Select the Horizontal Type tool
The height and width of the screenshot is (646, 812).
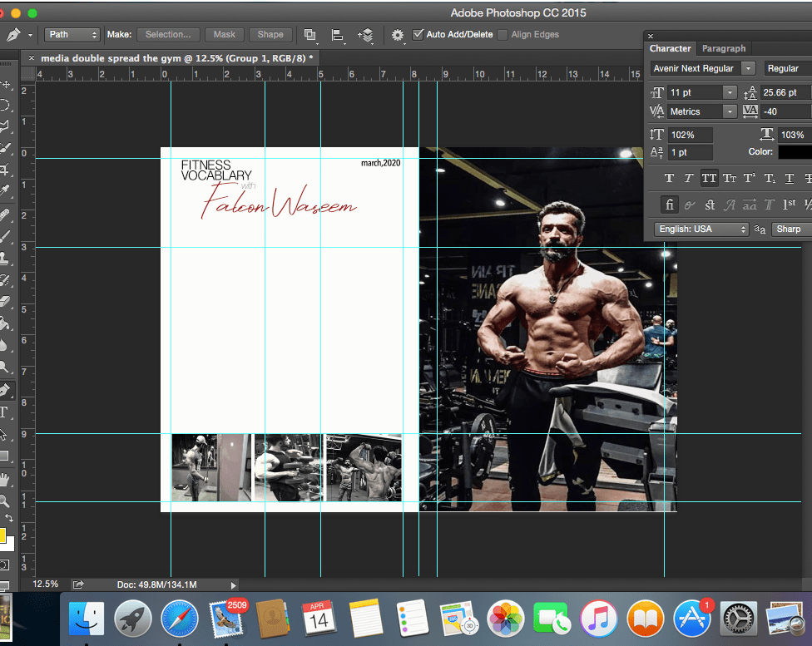coord(5,412)
